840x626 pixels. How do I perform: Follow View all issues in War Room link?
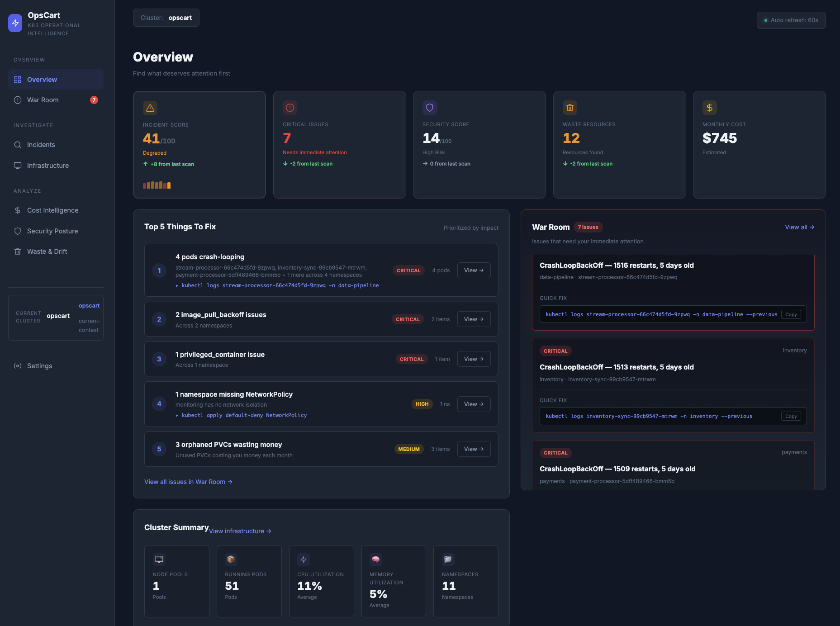pyautogui.click(x=188, y=482)
